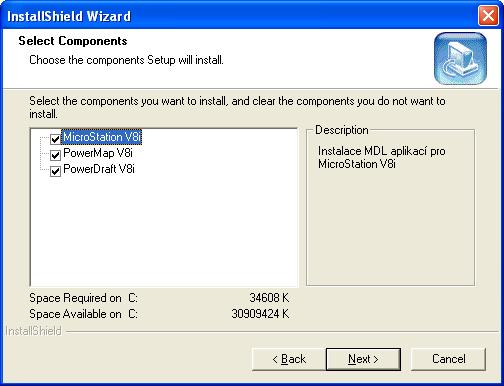
Task: Uncheck the MicroStation V8i checkbox
Action: point(55,139)
